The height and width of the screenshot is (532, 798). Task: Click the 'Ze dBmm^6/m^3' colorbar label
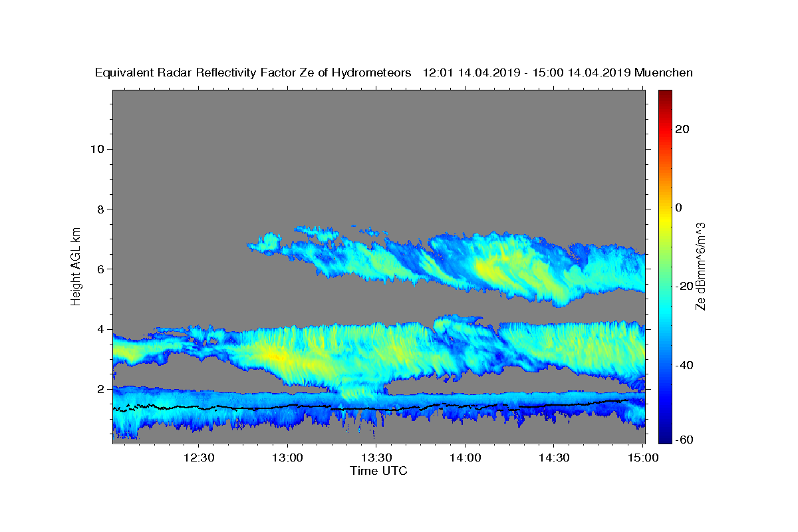(700, 267)
